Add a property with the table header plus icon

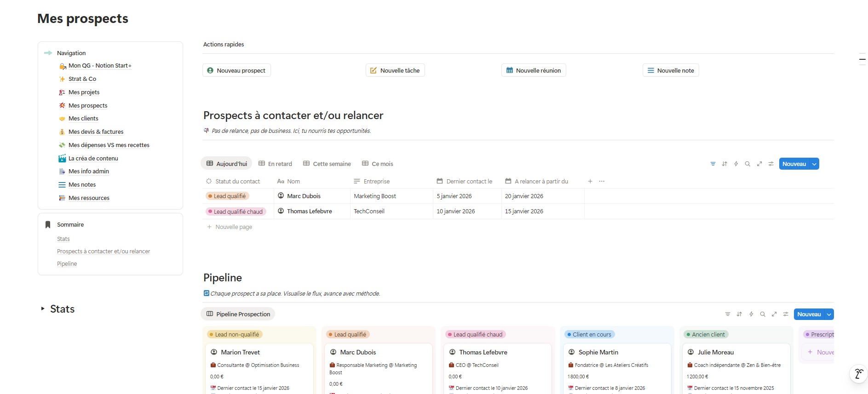click(x=590, y=182)
